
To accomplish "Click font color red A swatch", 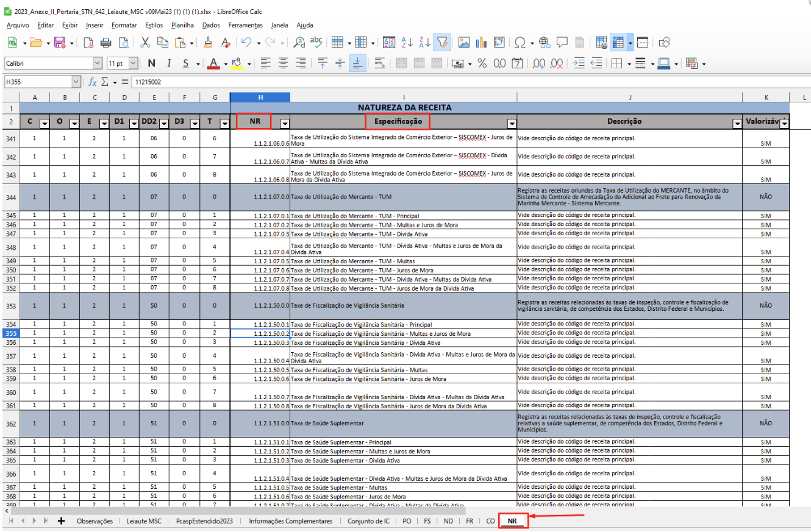I will (x=213, y=63).
